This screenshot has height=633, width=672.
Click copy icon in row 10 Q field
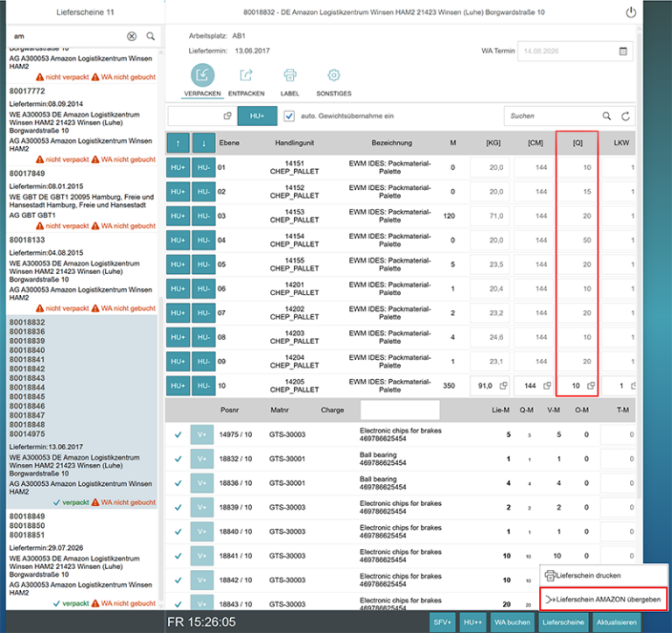coord(591,385)
